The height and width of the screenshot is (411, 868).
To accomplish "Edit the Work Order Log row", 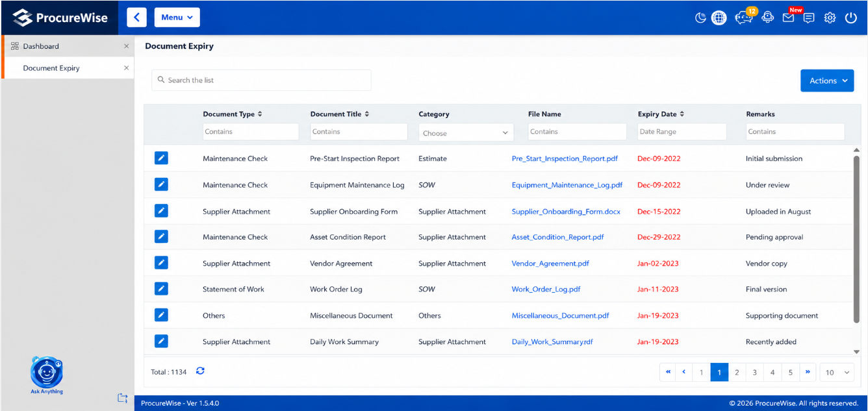I will pyautogui.click(x=161, y=289).
